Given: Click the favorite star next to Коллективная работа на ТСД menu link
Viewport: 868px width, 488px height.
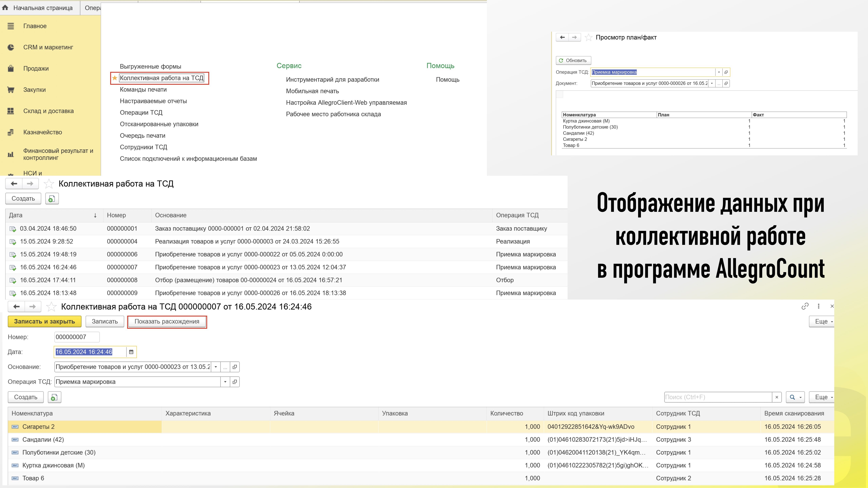Looking at the screenshot, I should point(115,78).
